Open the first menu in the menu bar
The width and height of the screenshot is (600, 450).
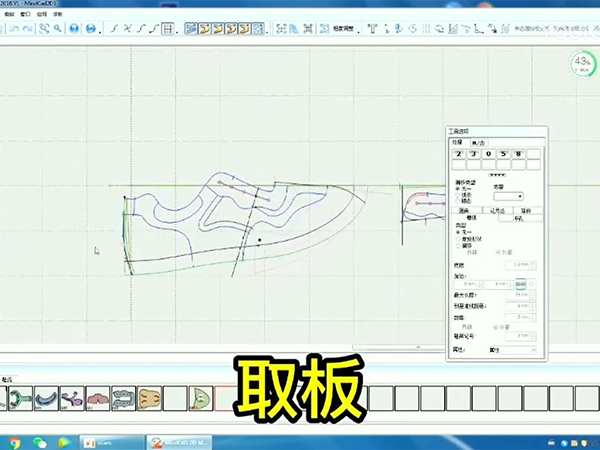coord(10,14)
